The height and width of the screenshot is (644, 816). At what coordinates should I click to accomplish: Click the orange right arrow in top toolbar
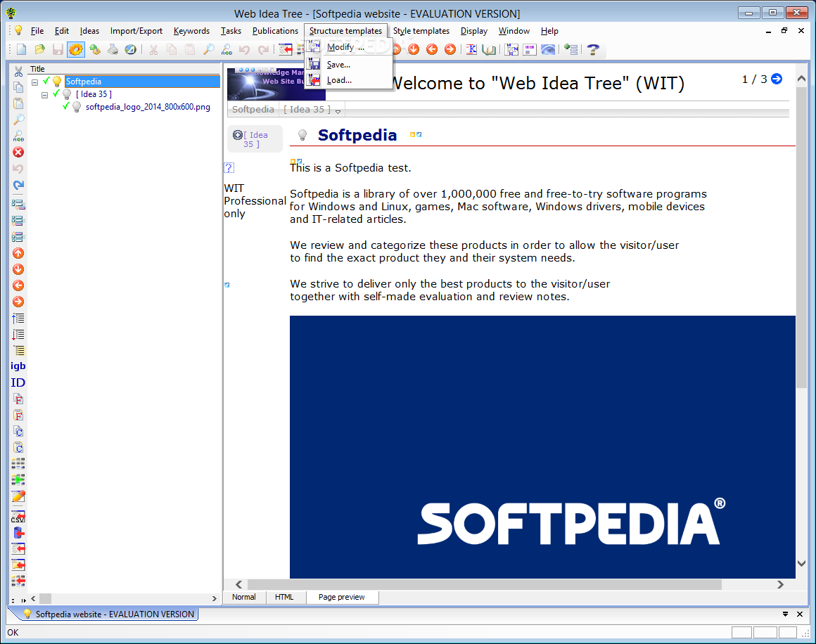[x=450, y=49]
